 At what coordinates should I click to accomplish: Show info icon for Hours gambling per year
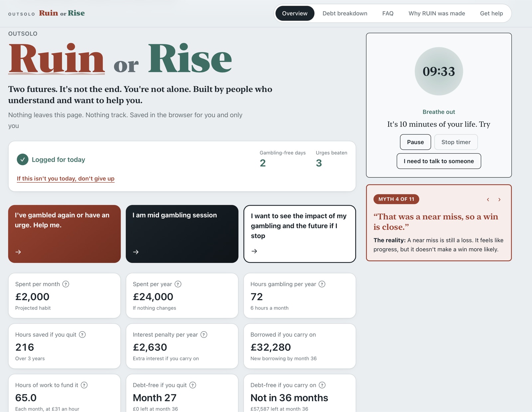point(322,284)
